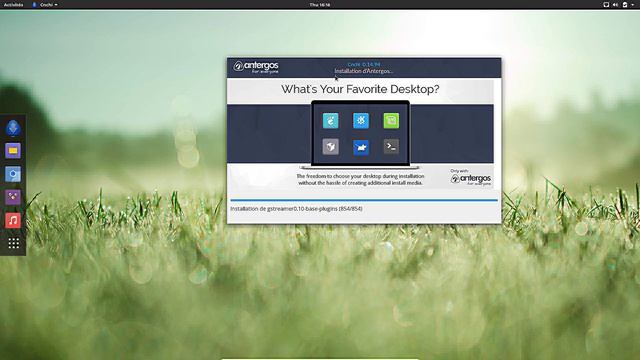Open the magnifier app in the dock
Screen dimensions: 640x360
[13, 174]
